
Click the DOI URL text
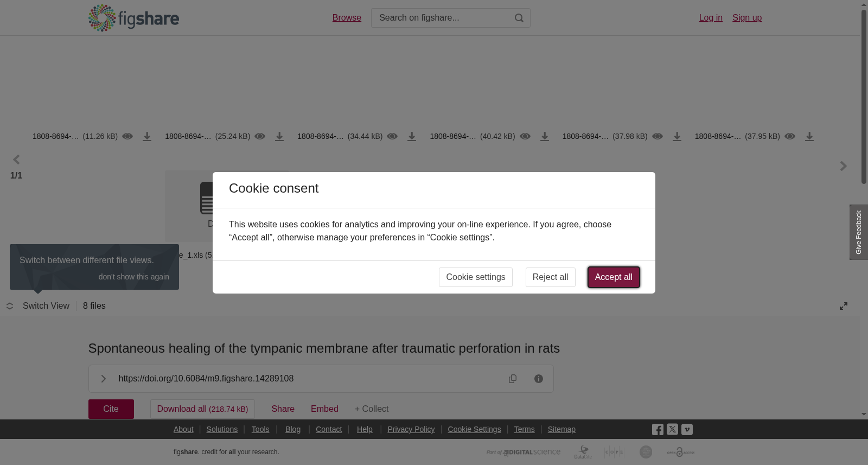tap(206, 379)
